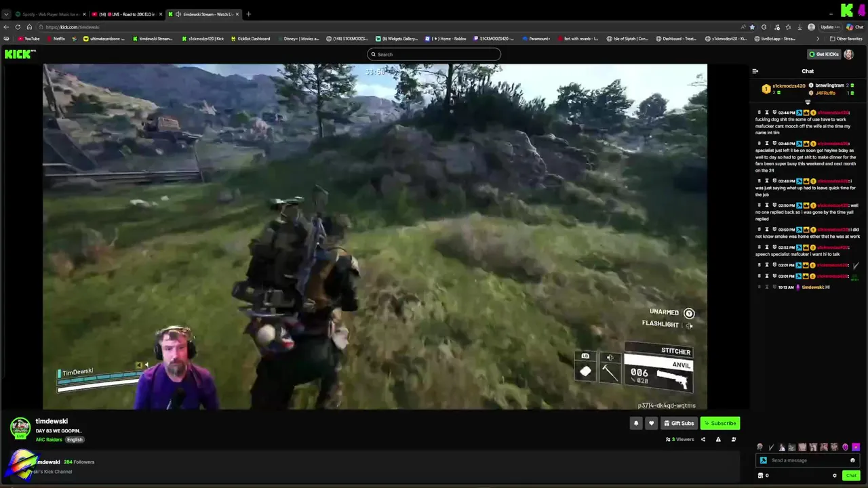This screenshot has height=488, width=868.
Task: Click the chat identity badge in the message box
Action: 764,460
